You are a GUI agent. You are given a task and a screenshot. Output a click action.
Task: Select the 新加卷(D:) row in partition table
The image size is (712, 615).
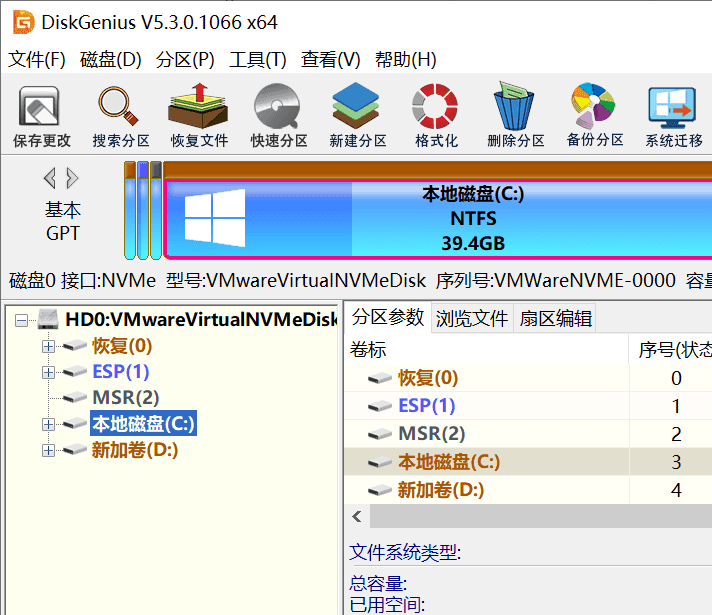click(528, 490)
